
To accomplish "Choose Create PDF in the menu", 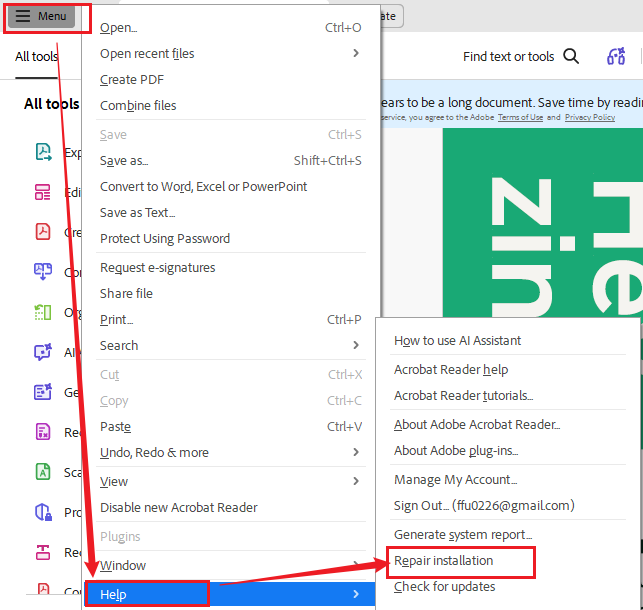I will point(230,80).
